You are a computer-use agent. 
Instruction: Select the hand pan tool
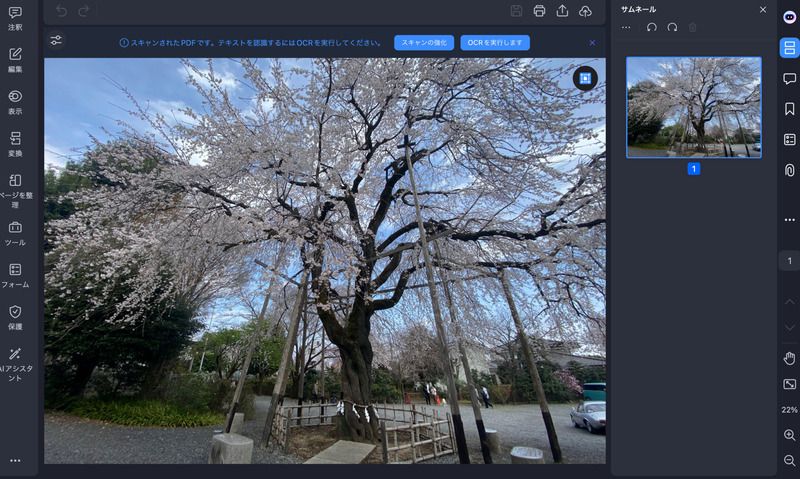(x=789, y=359)
